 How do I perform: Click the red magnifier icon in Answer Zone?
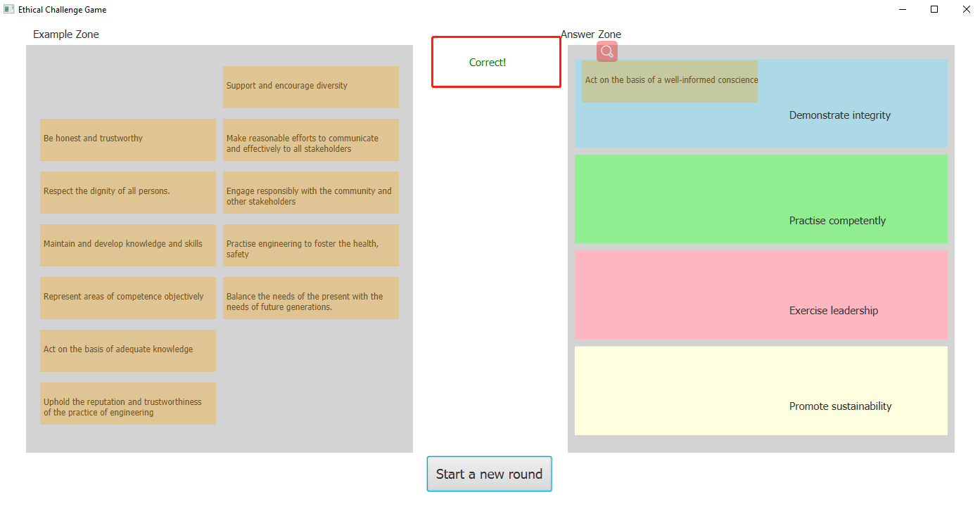606,51
